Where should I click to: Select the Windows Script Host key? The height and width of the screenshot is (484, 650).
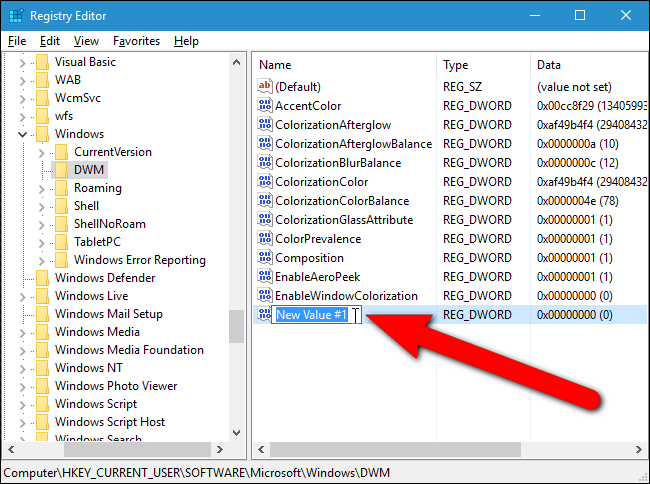coord(110,422)
